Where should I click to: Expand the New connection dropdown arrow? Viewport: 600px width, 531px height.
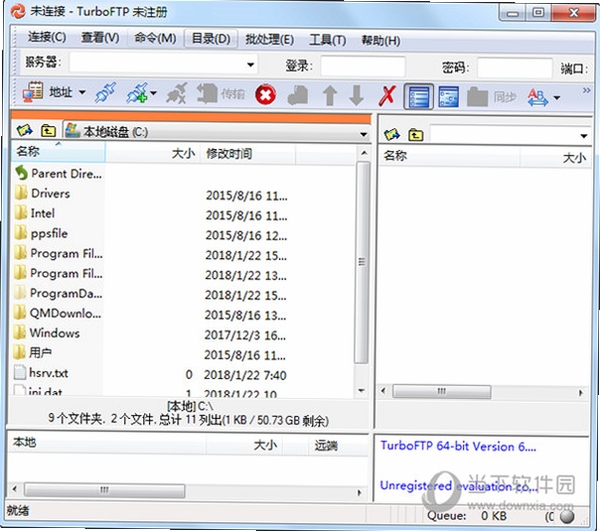click(153, 93)
